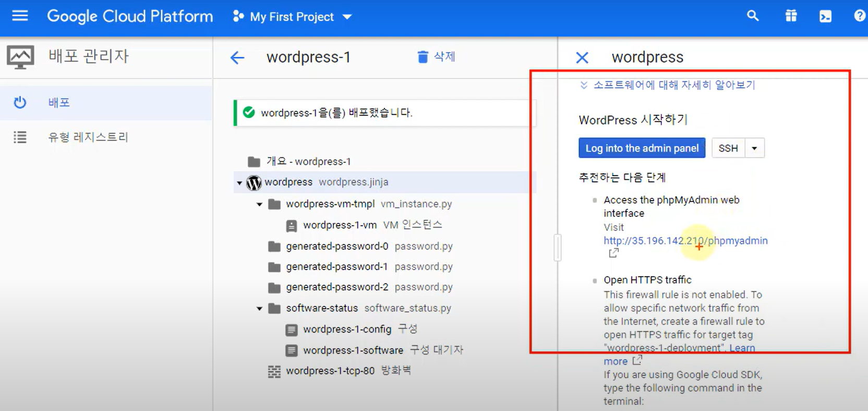Collapse the wordpress-vm-tmpl node
The image size is (868, 411).
259,204
